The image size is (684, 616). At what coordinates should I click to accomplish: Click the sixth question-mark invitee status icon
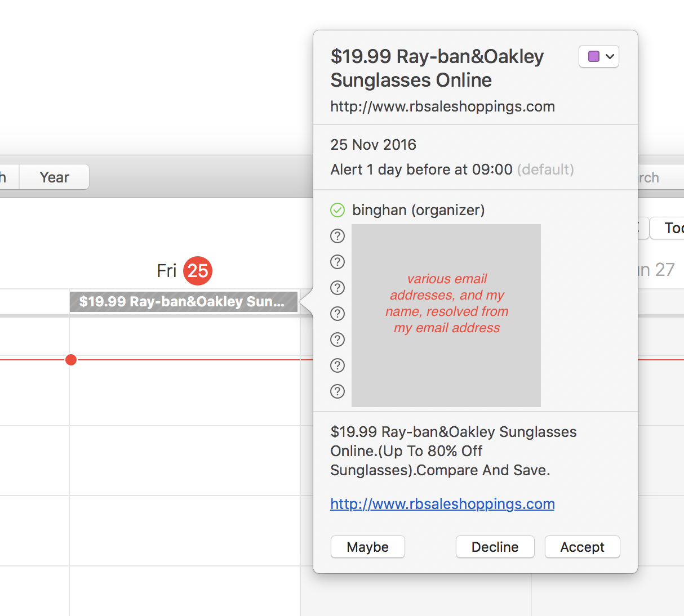337,365
